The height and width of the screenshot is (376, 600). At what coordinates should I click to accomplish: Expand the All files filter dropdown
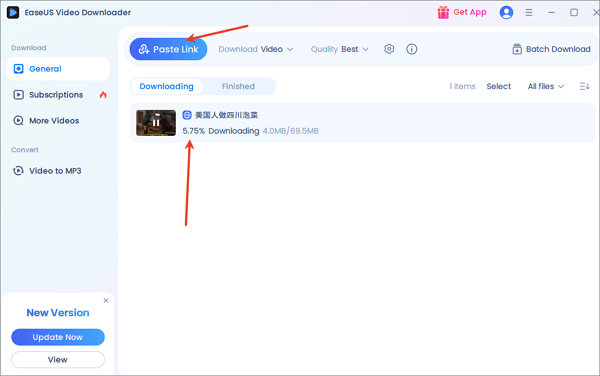546,86
